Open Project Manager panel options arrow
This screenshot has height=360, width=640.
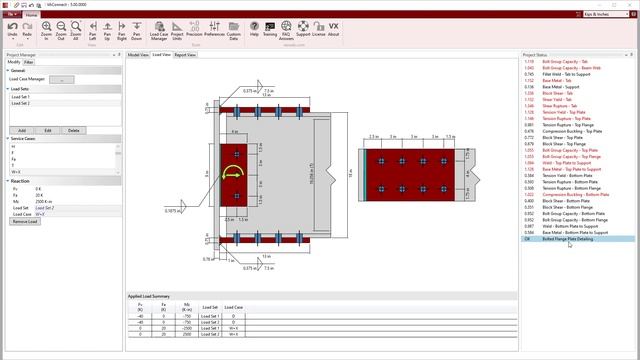point(114,55)
